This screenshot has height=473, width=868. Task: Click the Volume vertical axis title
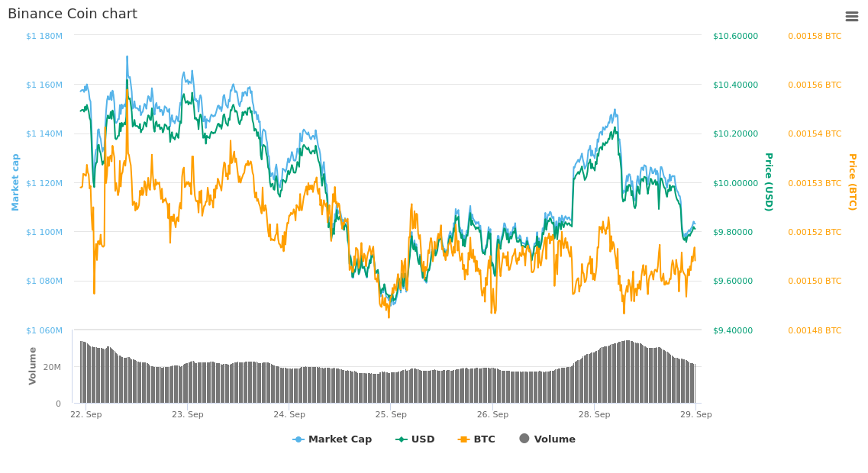pos(32,366)
